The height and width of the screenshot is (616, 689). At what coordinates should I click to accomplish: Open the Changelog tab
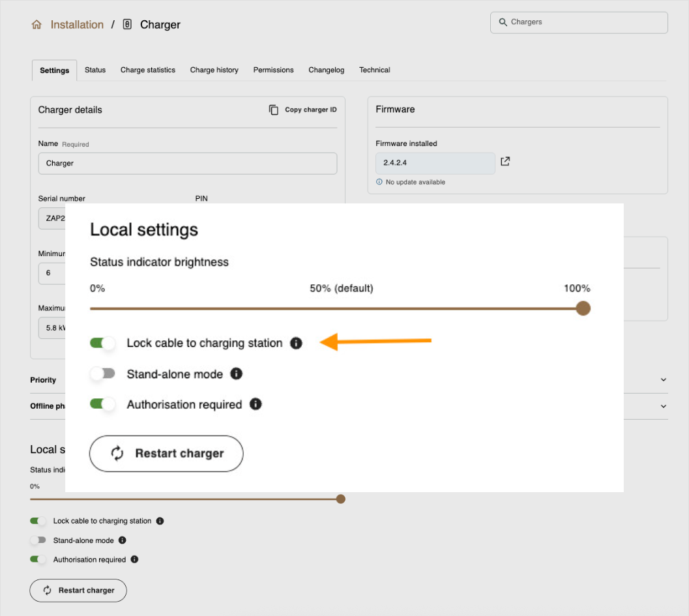pyautogui.click(x=326, y=70)
